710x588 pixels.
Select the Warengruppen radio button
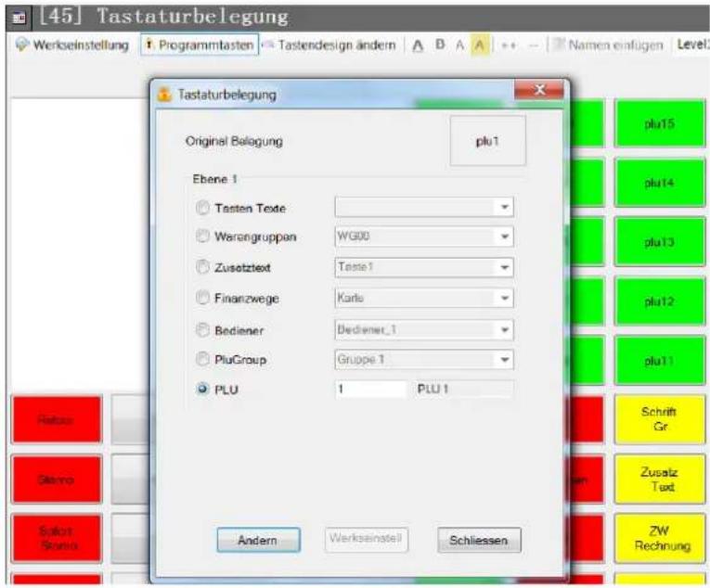point(202,236)
